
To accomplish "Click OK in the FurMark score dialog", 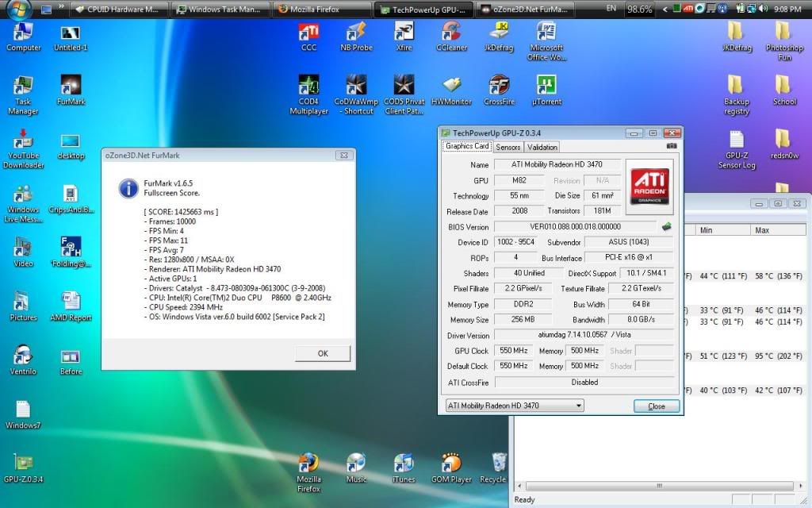I will (323, 353).
